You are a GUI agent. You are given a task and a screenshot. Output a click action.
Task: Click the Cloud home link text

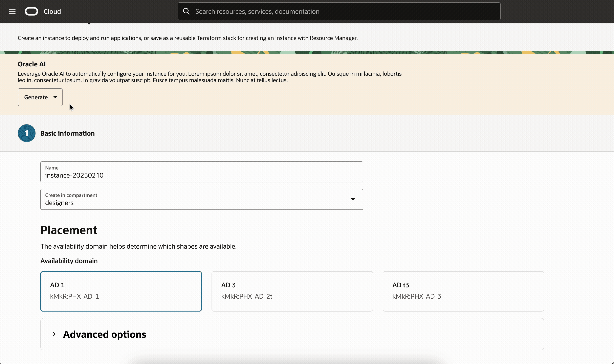(x=52, y=11)
